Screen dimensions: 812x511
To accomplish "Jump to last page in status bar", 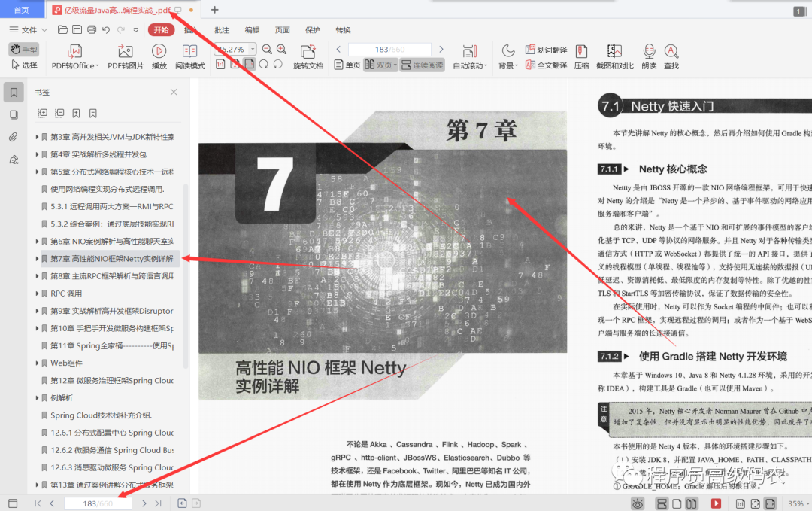I will [159, 503].
